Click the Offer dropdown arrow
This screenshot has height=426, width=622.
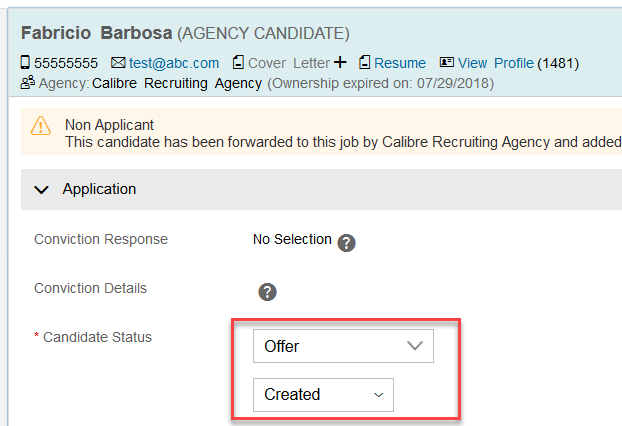click(415, 346)
